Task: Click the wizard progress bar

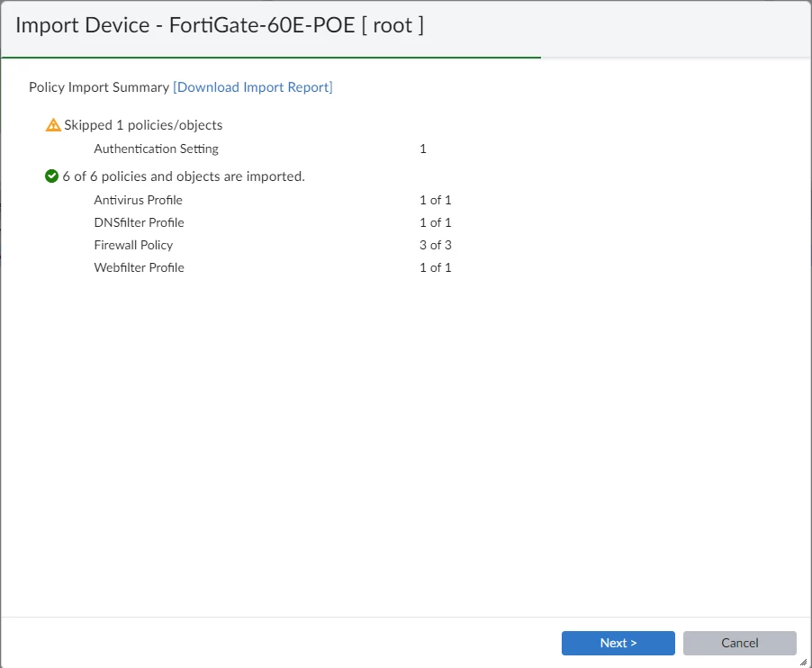Action: pos(406,58)
